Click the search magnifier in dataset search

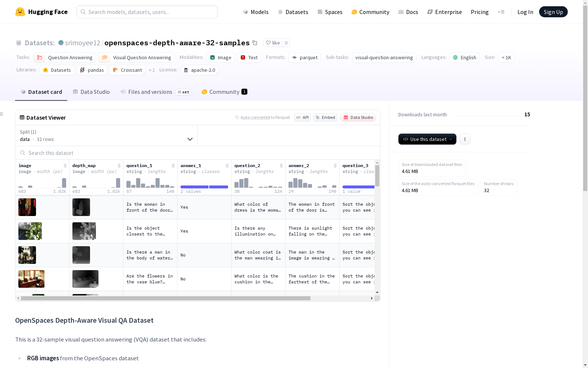pos(23,153)
